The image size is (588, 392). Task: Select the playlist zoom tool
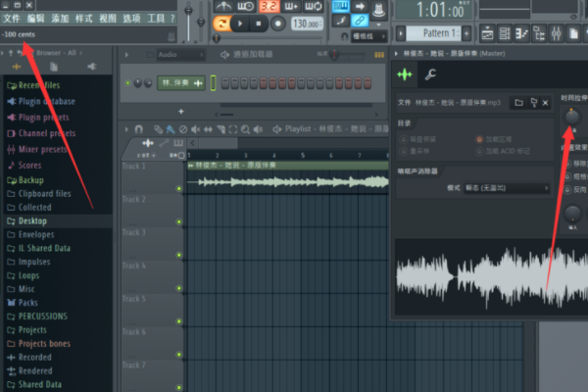[245, 129]
